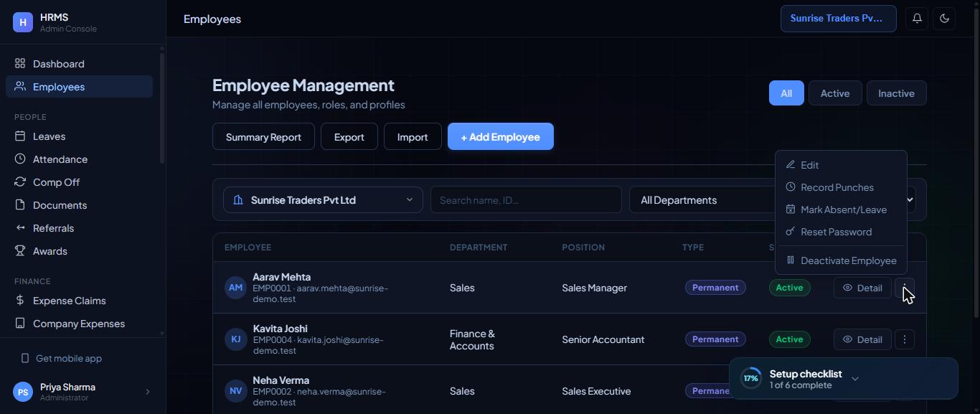Click Aarav Mehta's AM avatar
Screen dimensions: 980x414
pyautogui.click(x=235, y=288)
